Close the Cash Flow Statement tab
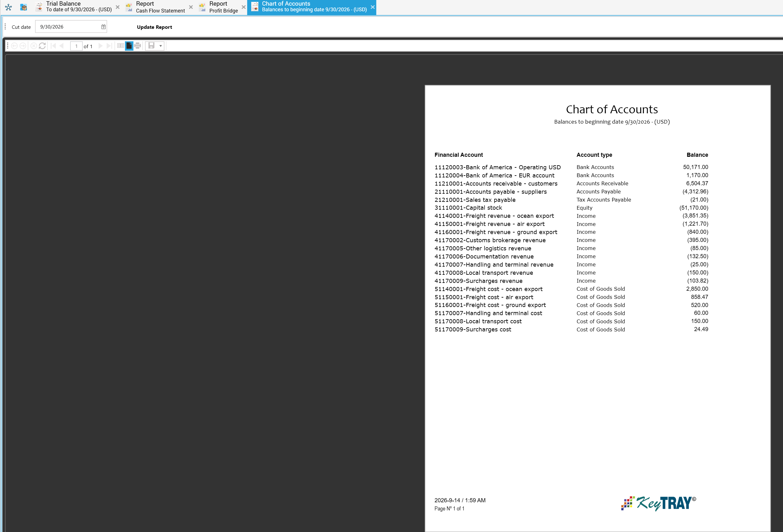 191,7
